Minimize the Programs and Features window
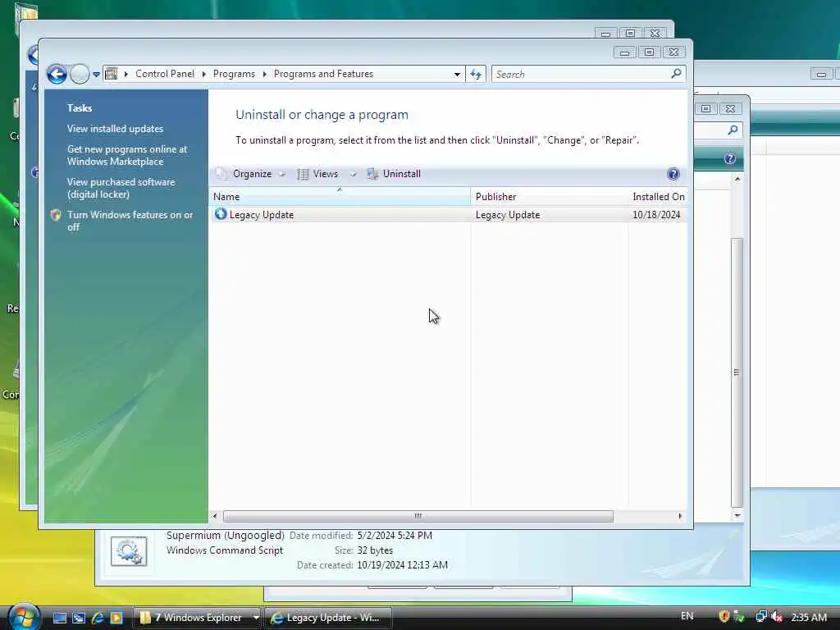840x630 pixels. pos(624,52)
